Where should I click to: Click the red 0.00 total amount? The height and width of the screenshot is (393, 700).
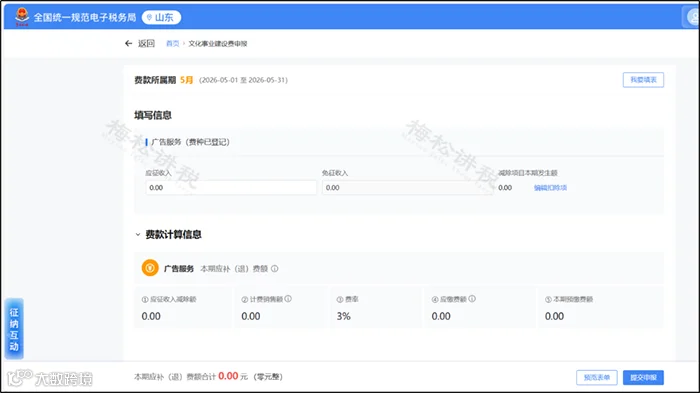228,376
